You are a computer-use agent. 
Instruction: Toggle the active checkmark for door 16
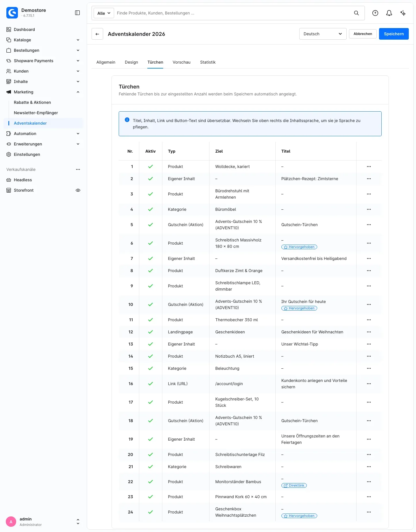[151, 384]
